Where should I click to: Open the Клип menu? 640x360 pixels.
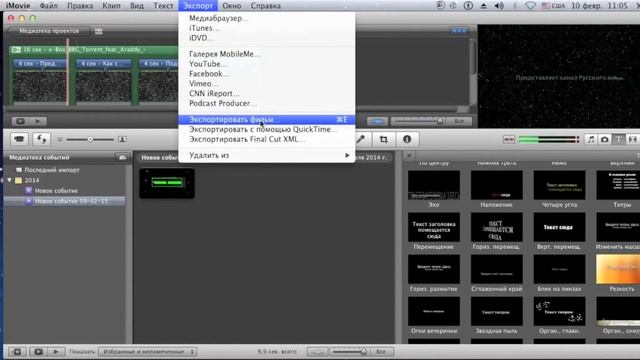coord(111,6)
